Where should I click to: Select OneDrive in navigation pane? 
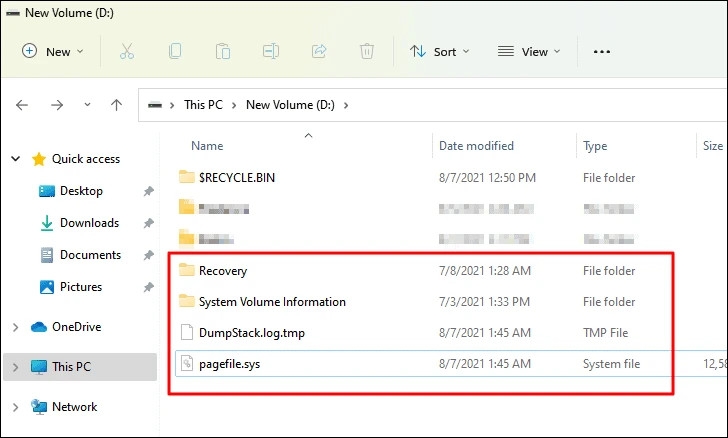coord(77,327)
